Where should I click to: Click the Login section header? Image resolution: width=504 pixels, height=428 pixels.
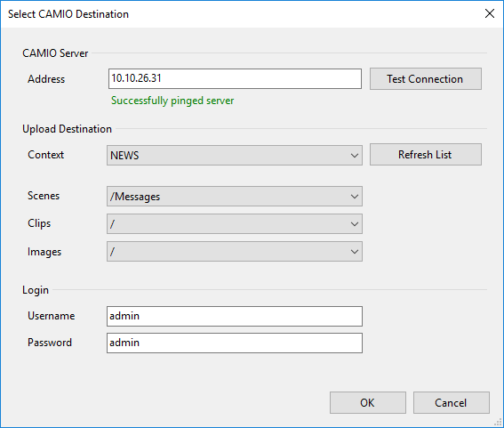coord(36,290)
